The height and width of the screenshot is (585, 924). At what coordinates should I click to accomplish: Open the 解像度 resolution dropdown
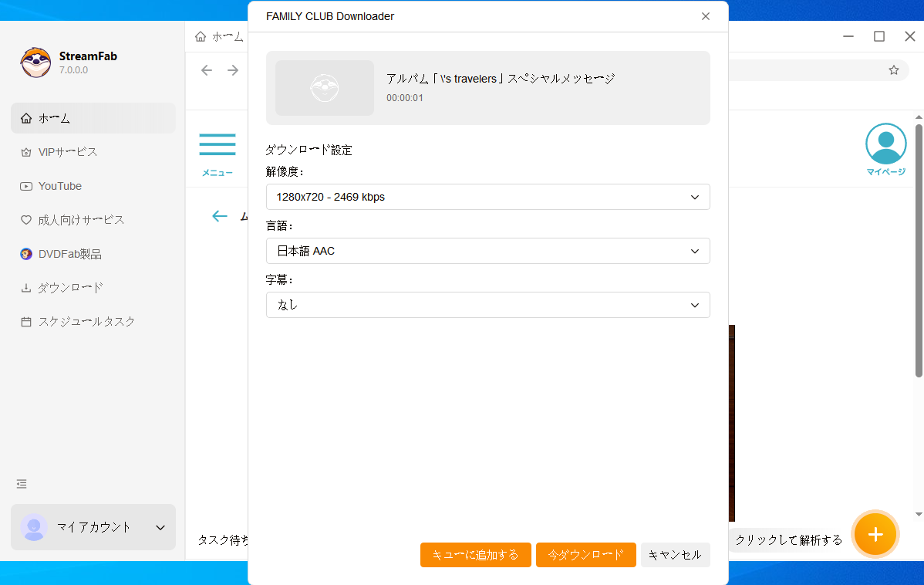click(487, 197)
